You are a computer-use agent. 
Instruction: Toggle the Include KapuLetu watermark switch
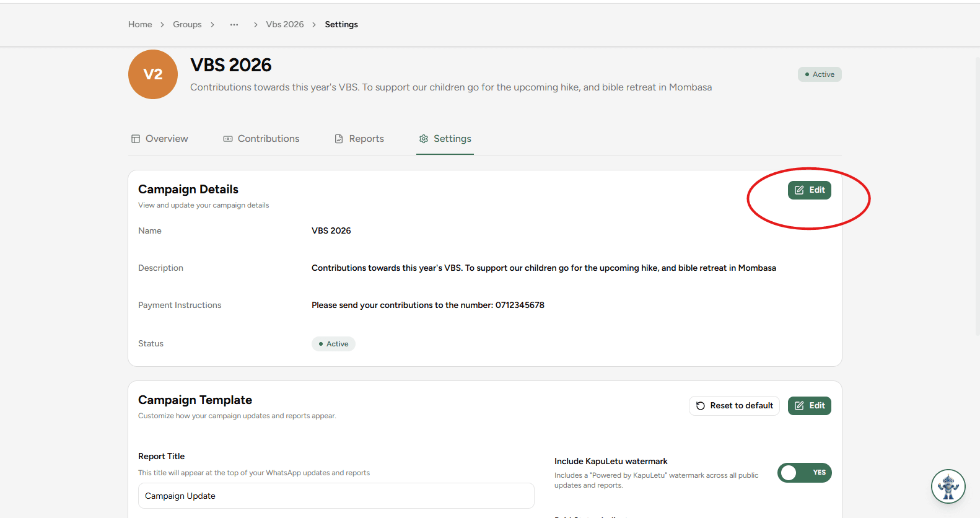point(804,473)
